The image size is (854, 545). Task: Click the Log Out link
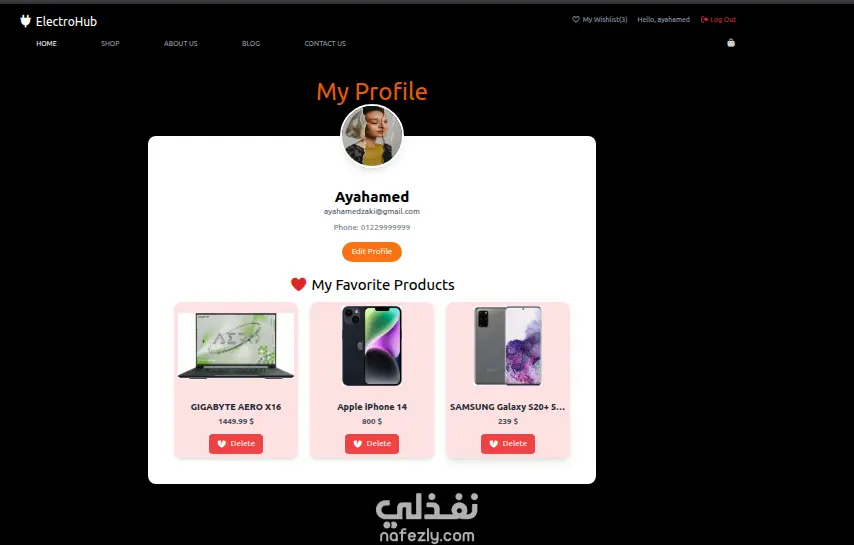tap(718, 19)
